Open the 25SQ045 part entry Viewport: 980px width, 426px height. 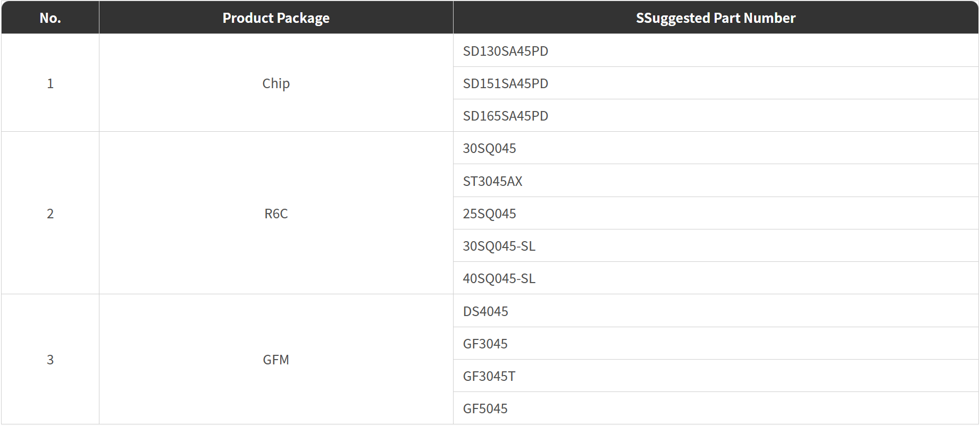click(489, 214)
